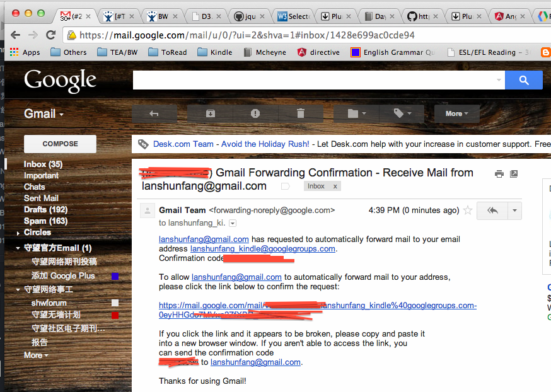Delete the message with the trash icon

[301, 113]
